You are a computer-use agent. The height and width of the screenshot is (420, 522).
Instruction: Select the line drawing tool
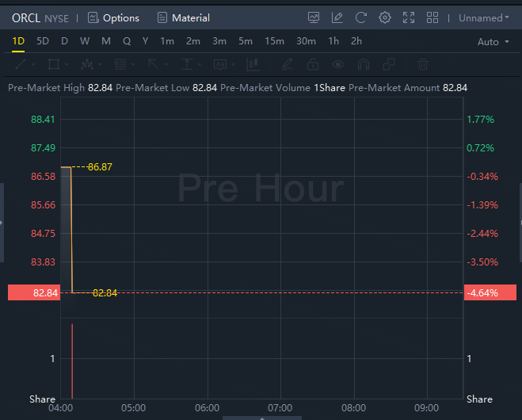[21, 64]
